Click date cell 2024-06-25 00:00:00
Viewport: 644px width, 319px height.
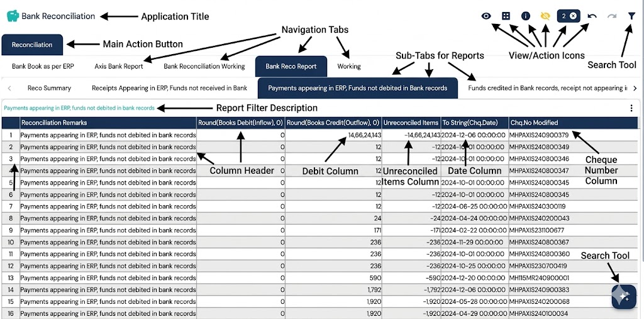(x=473, y=206)
